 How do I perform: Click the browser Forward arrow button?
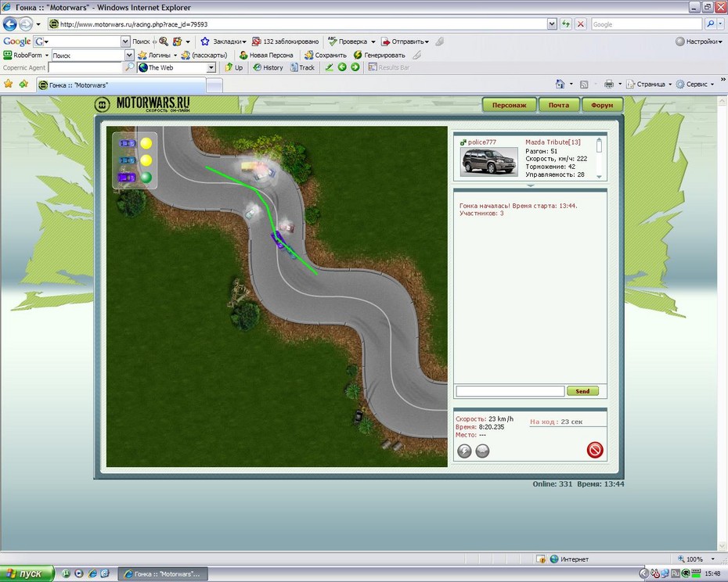(x=26, y=23)
